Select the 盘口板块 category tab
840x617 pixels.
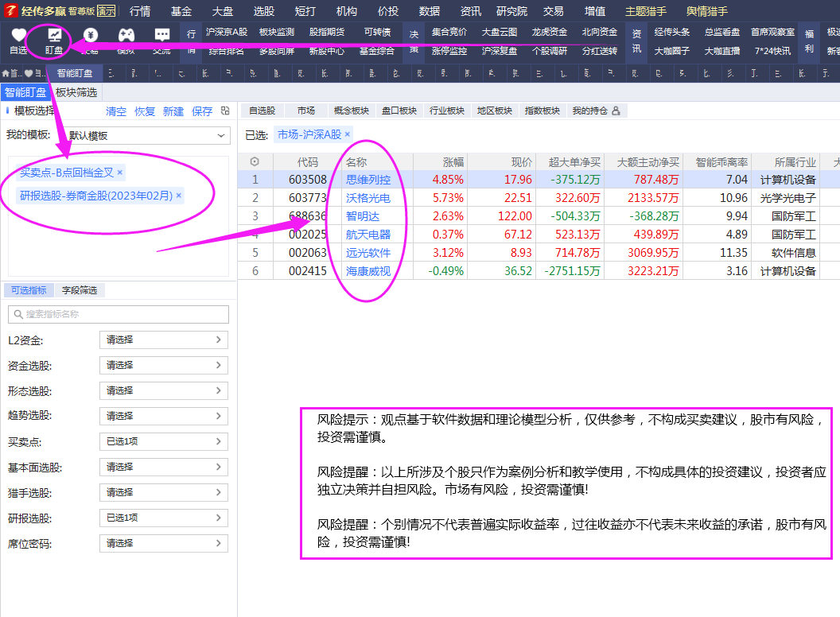399,111
